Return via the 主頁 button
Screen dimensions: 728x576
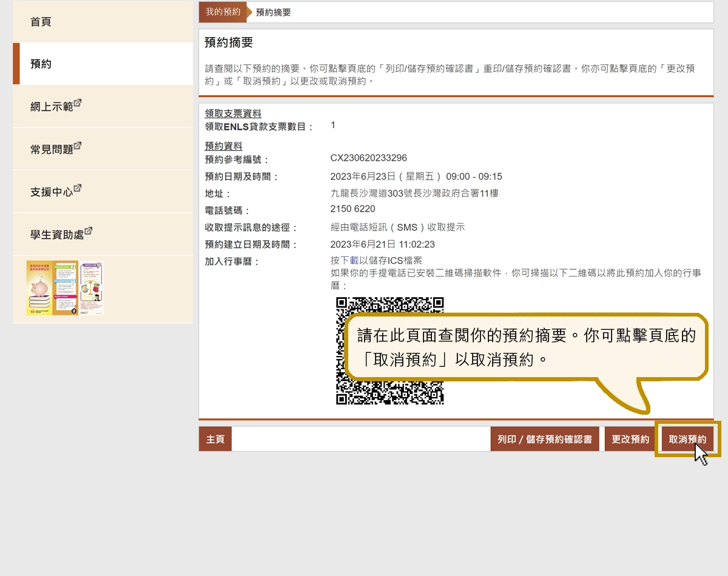coord(214,438)
